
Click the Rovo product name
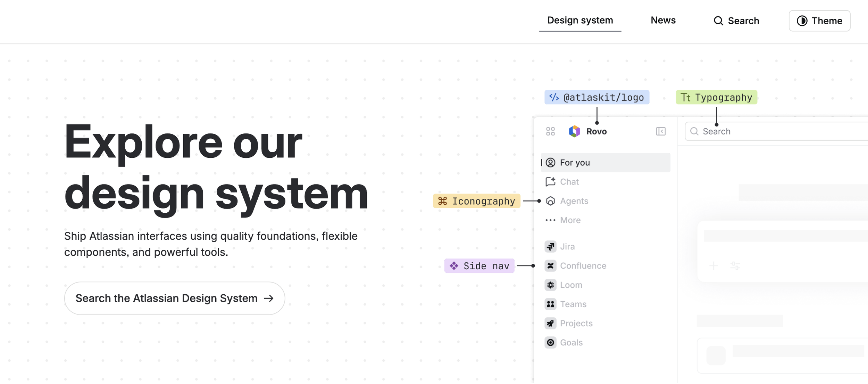click(x=596, y=131)
